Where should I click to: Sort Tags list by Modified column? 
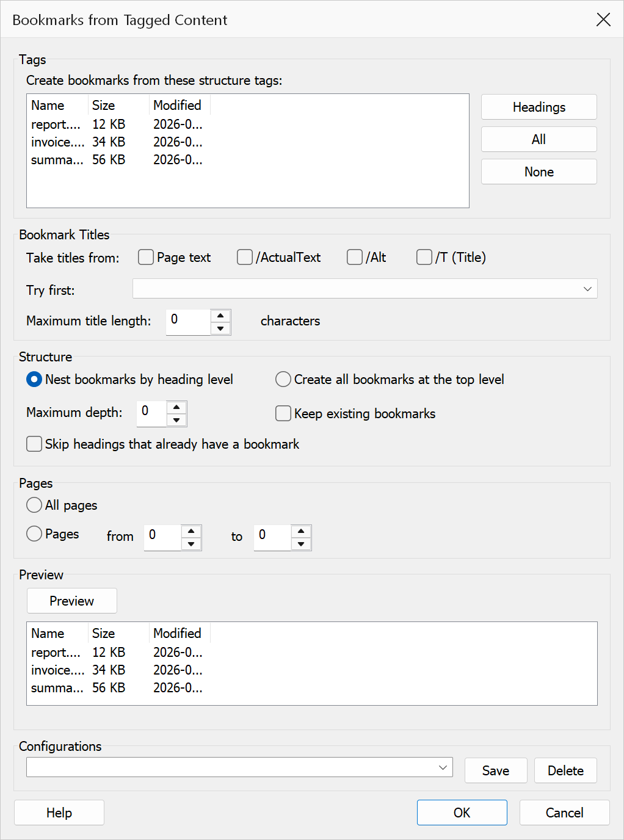pos(180,105)
